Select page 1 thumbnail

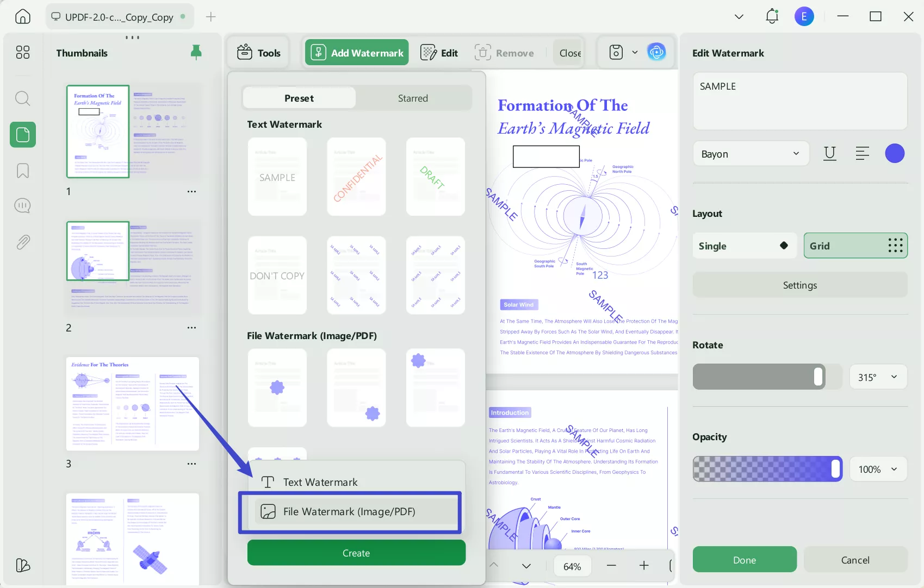133,132
